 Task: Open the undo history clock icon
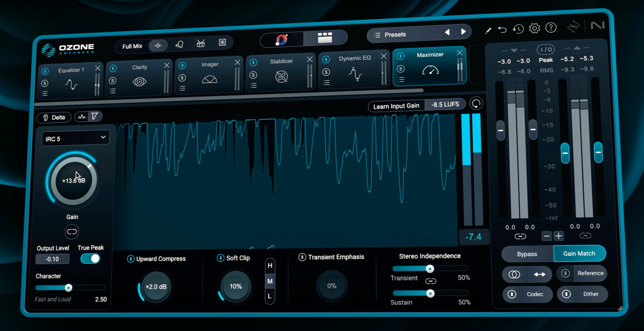pyautogui.click(x=518, y=29)
